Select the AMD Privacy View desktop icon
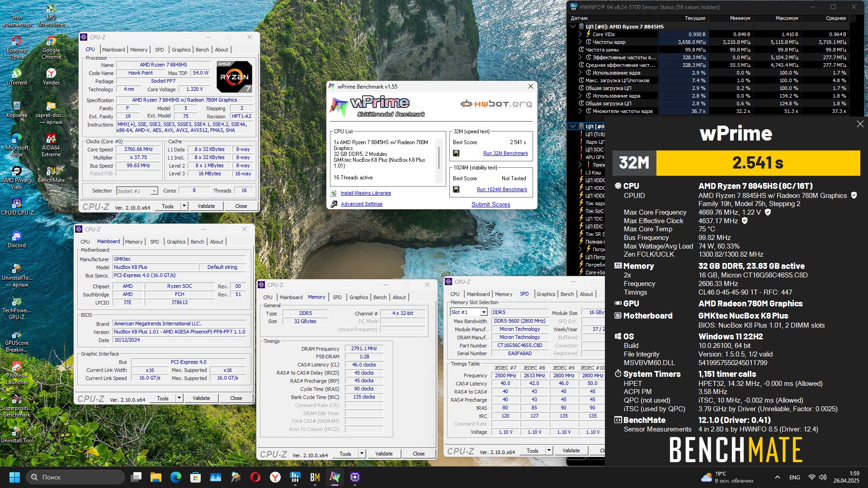The image size is (868, 488). click(x=17, y=178)
